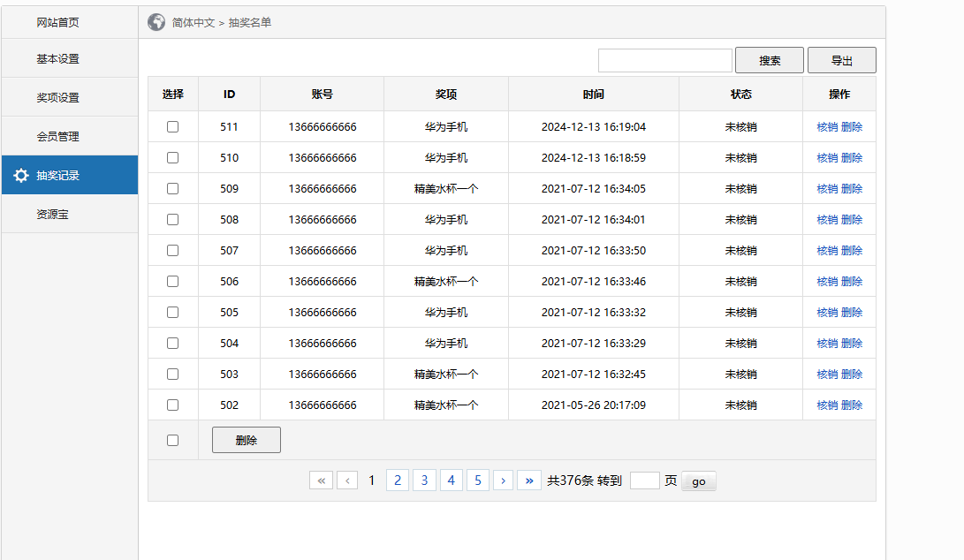The width and height of the screenshot is (964, 560).
Task: Click 核销 for record 505
Action: coord(827,313)
